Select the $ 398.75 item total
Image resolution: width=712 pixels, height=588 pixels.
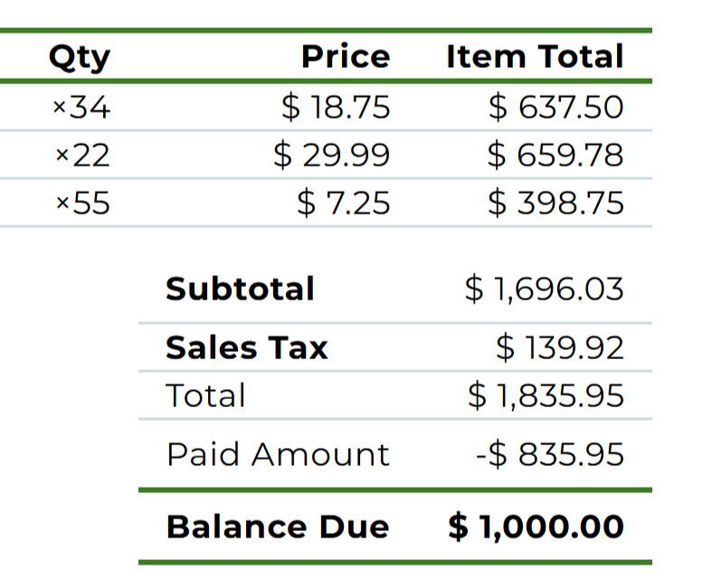point(555,203)
